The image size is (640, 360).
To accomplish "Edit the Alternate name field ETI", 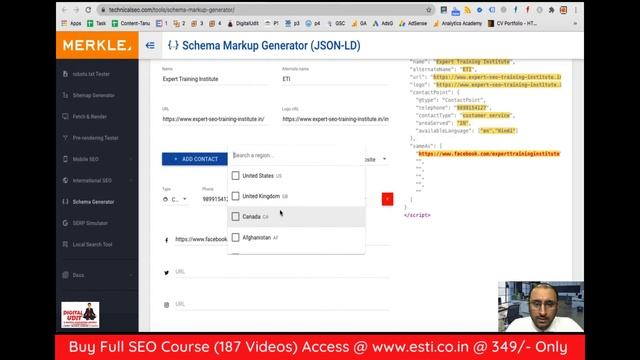I will [x=336, y=79].
